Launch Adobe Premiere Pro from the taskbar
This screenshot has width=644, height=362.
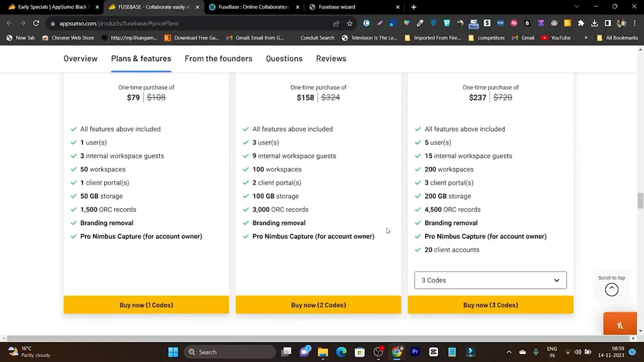415,352
